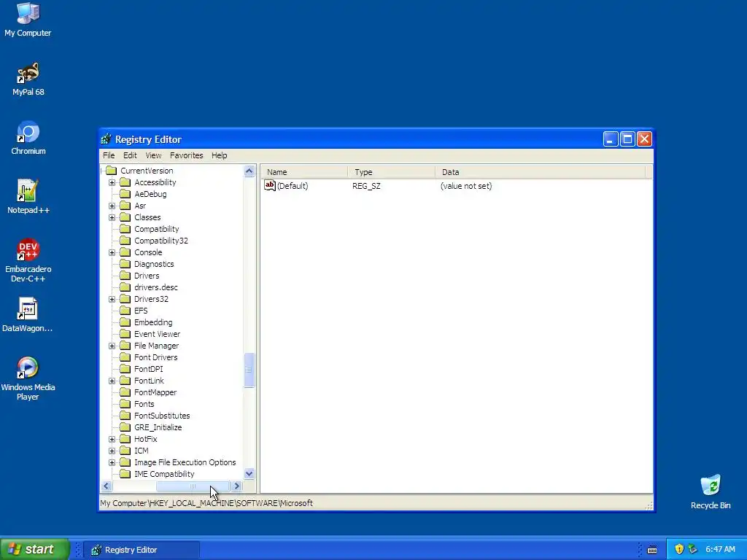
Task: Select the FontSubstitutes key
Action: 162,416
